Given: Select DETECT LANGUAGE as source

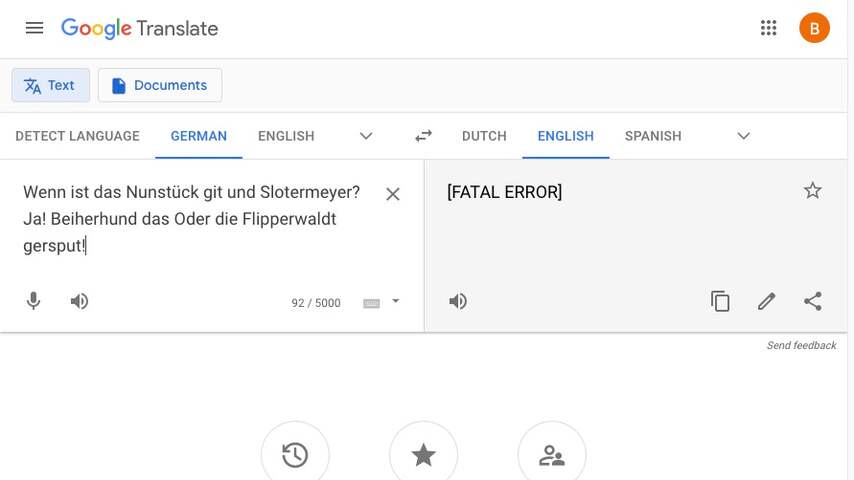Looking at the screenshot, I should [x=77, y=136].
